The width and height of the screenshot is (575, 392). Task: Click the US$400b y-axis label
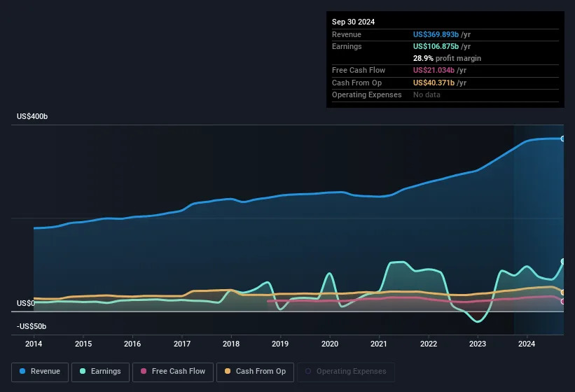(x=32, y=116)
